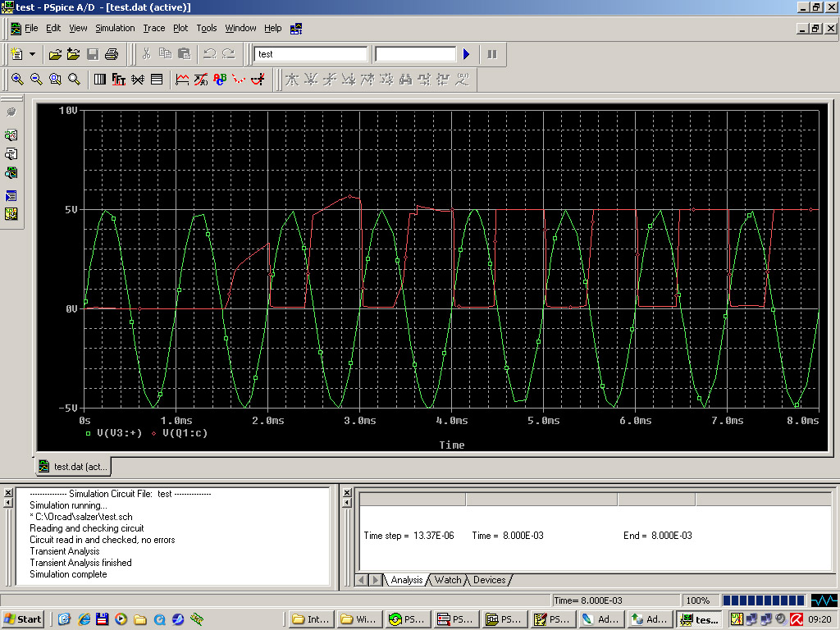The width and height of the screenshot is (840, 630).
Task: Close the simulation output log pane
Action: coord(8,492)
